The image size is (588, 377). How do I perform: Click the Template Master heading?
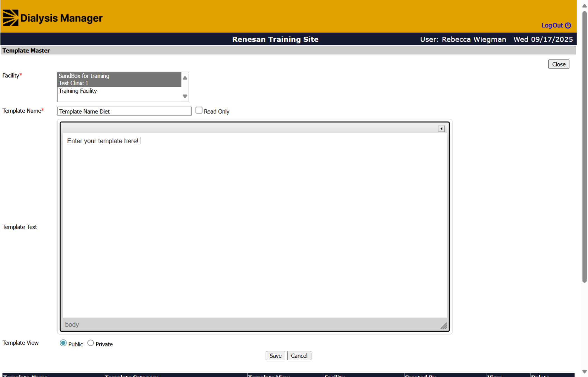point(26,51)
